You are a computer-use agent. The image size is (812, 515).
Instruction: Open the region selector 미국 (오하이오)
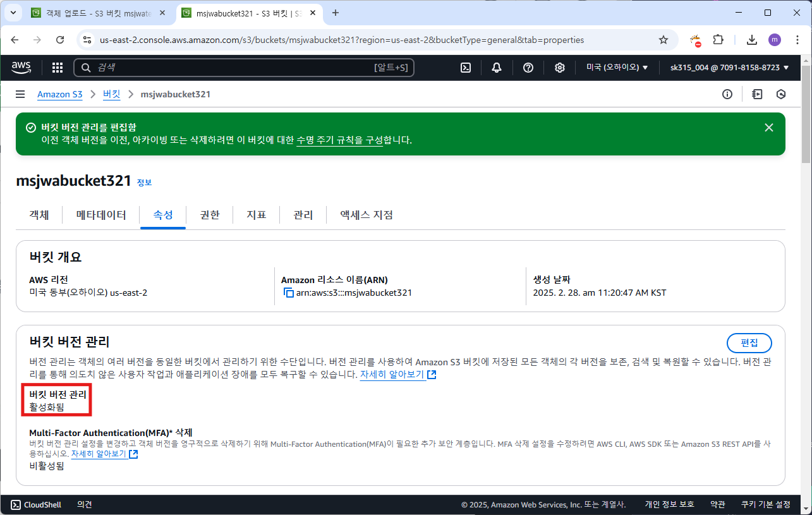click(x=617, y=68)
